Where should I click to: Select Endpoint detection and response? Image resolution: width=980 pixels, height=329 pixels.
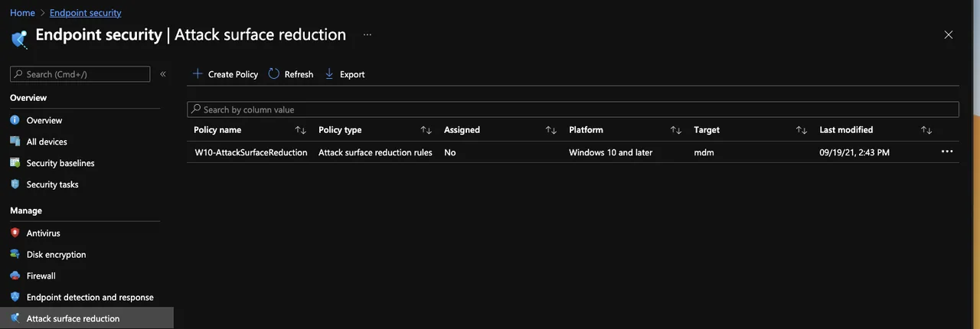[90, 297]
